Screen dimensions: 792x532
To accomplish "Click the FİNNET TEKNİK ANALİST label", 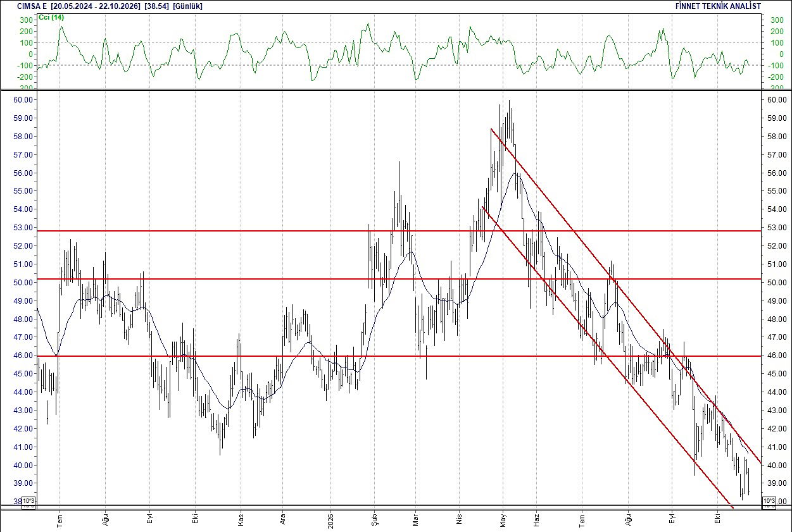I will 719,6.
